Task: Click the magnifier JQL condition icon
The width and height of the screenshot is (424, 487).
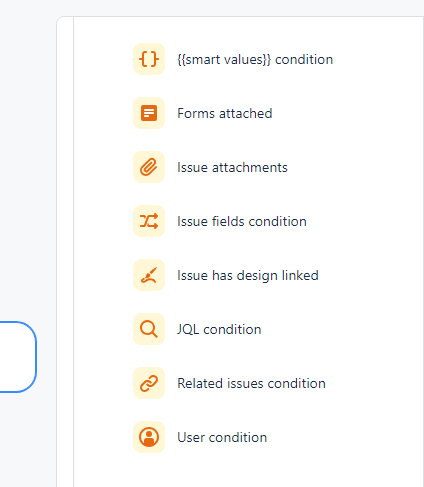Action: tap(149, 329)
